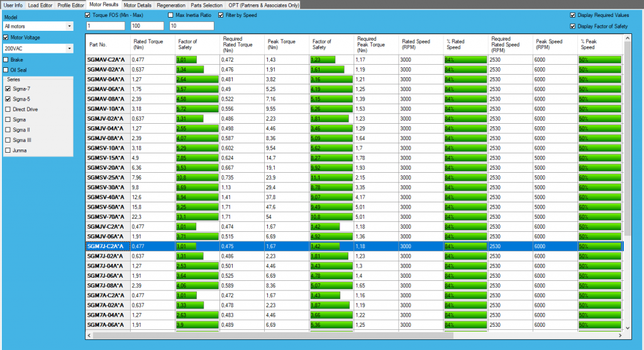Select motor row SGM7A-02A*A

coord(355,305)
